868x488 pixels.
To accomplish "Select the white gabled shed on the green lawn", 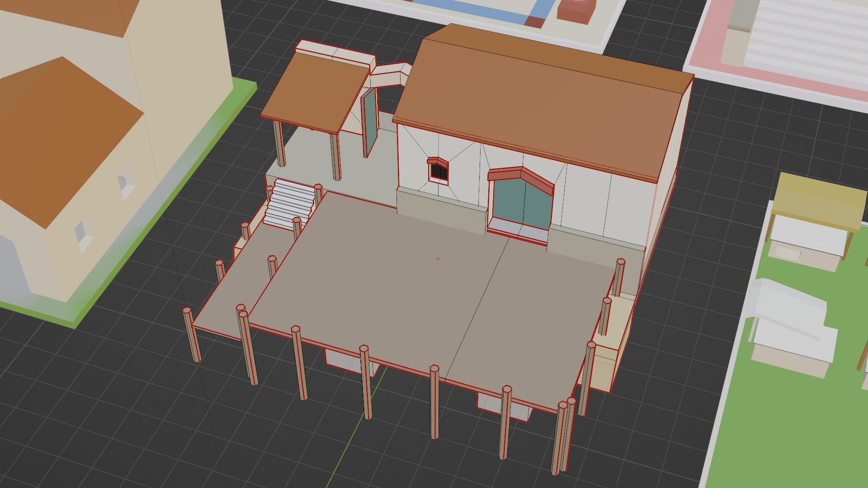I will point(792,328).
